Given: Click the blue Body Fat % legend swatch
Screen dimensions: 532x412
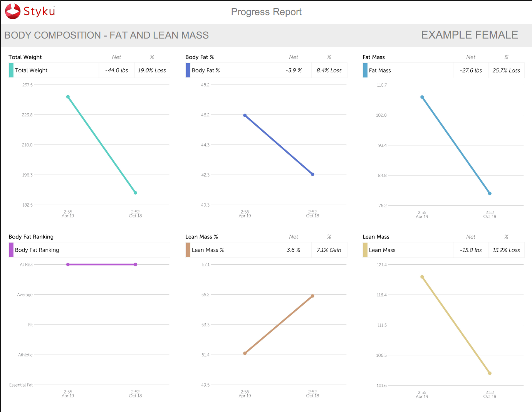Looking at the screenshot, I should (188, 70).
